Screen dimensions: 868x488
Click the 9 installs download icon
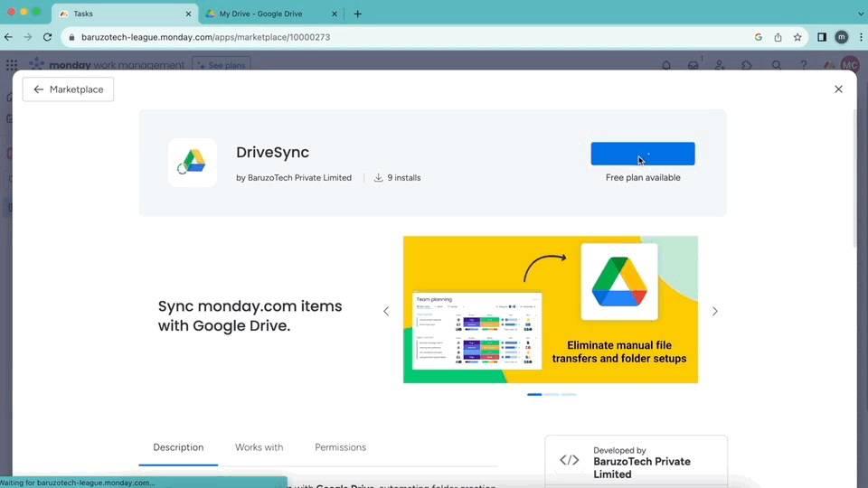coord(378,178)
